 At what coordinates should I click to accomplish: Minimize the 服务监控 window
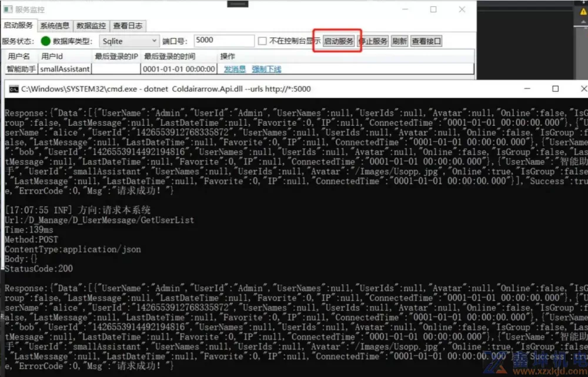(x=405, y=9)
